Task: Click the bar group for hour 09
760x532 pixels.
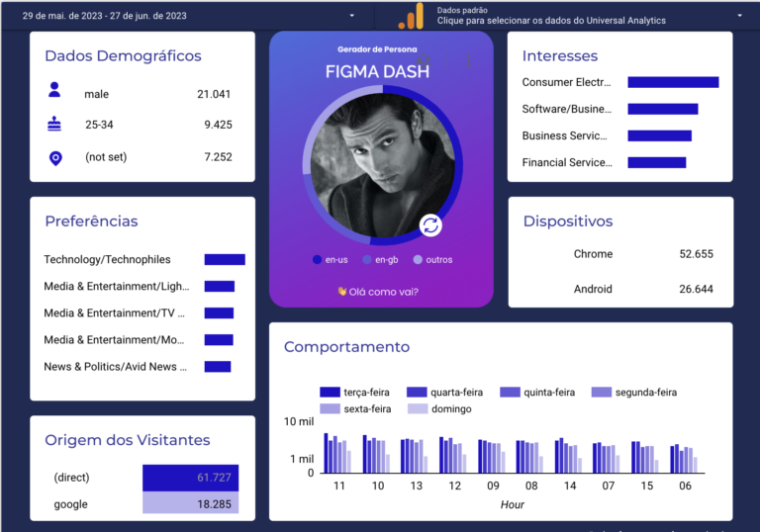Action: (x=492, y=456)
